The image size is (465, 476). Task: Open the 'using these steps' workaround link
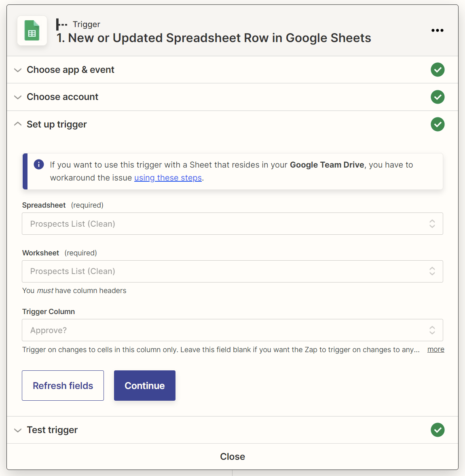(168, 178)
